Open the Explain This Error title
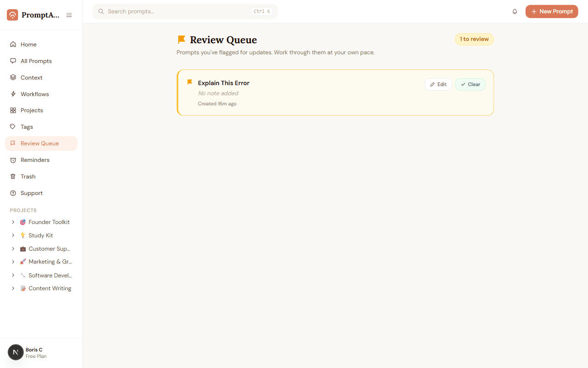The height and width of the screenshot is (368, 588). click(x=224, y=83)
